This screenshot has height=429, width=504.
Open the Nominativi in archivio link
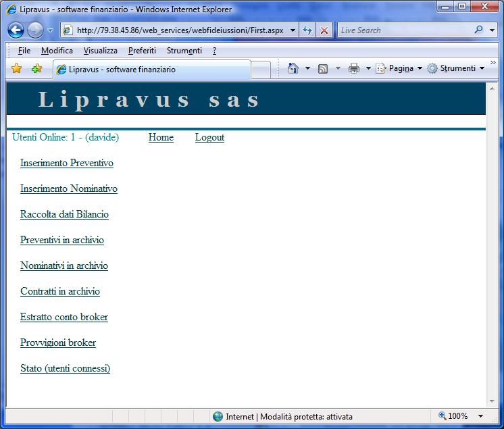pyautogui.click(x=64, y=266)
